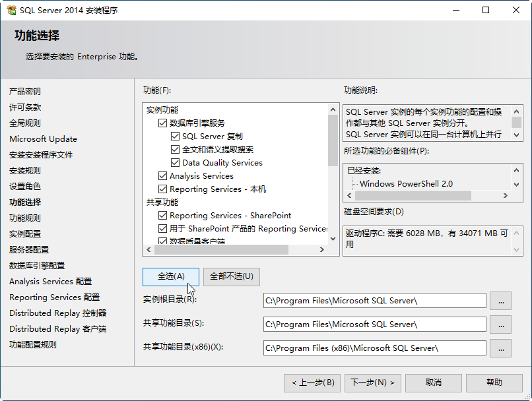Viewport: 532px width, 401px height.
Task: Click the SQL Server setup title bar icon
Action: click(x=11, y=10)
